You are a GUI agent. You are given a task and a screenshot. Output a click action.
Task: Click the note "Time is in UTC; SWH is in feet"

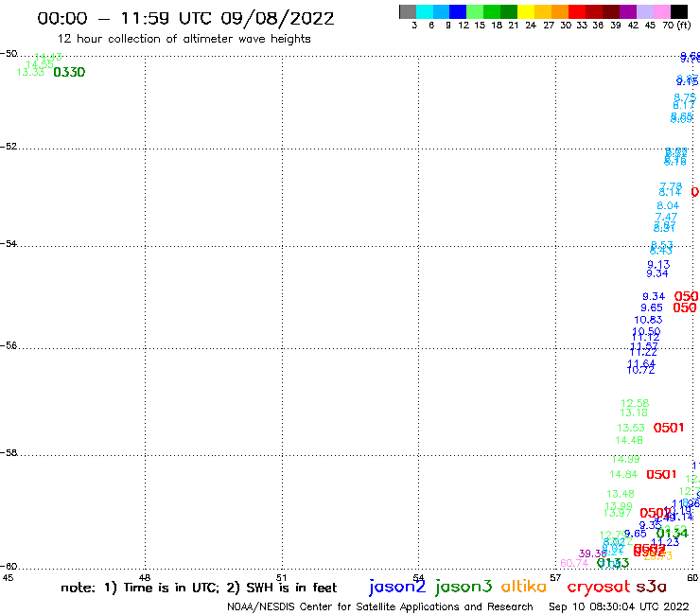coord(199,588)
